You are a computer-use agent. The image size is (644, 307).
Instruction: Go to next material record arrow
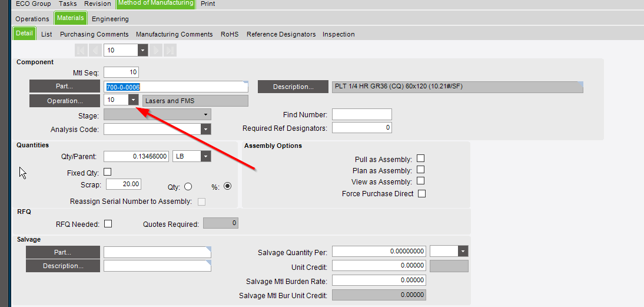[x=155, y=50]
